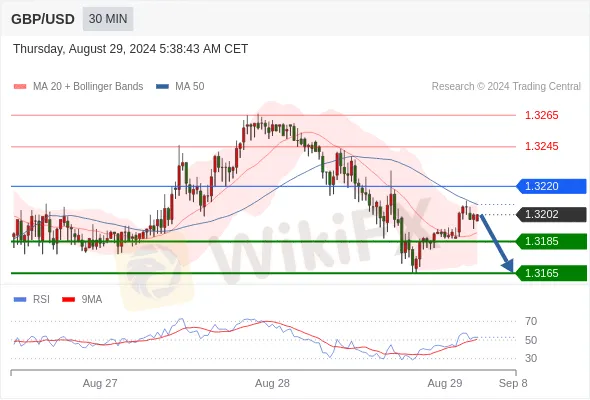The height and width of the screenshot is (400, 590).
Task: Click the 1.3185 support price tag
Action: (551, 241)
